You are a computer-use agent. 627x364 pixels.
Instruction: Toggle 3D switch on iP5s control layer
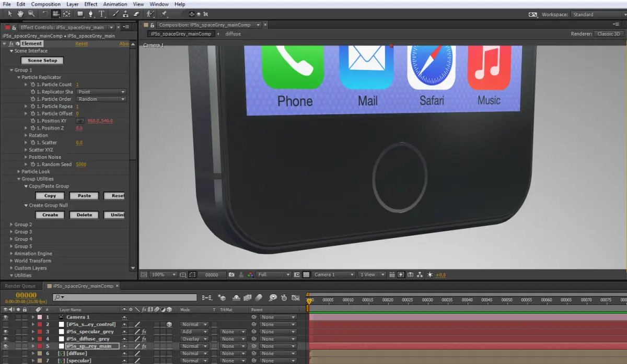click(169, 324)
